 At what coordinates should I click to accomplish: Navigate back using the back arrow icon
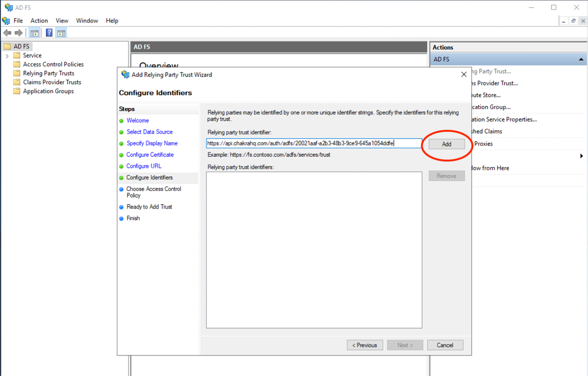pyautogui.click(x=7, y=33)
